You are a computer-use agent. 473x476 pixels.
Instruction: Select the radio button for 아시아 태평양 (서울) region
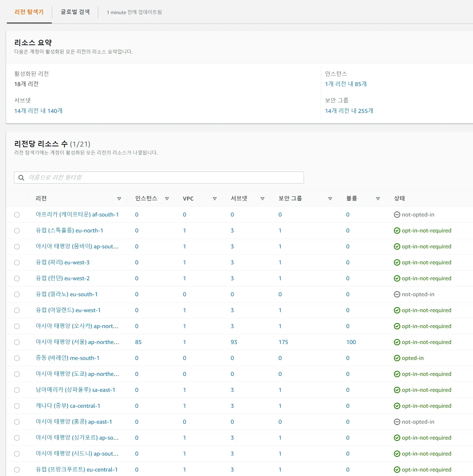coord(17,342)
